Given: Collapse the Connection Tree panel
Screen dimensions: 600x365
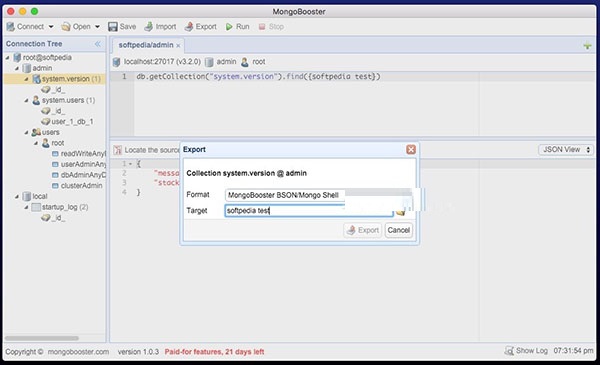Looking at the screenshot, I should pyautogui.click(x=98, y=44).
